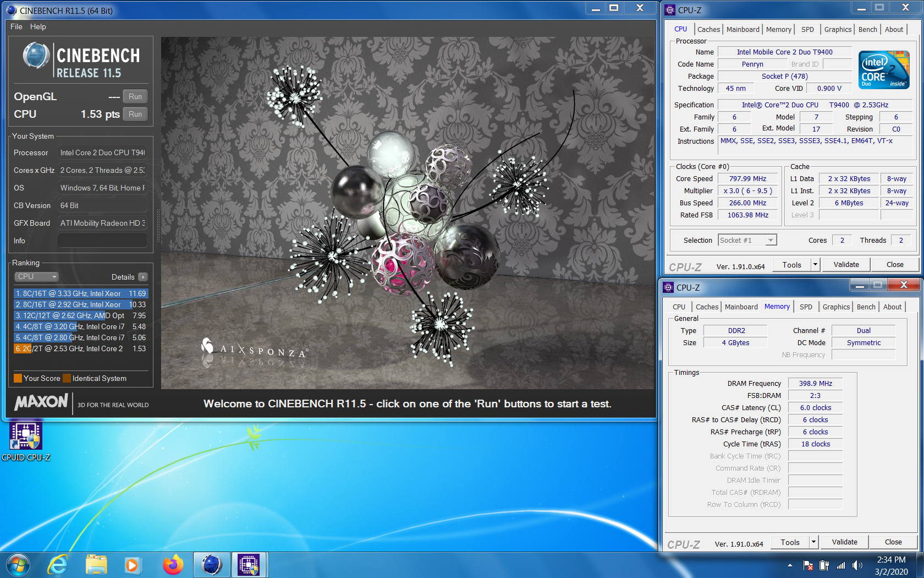Open the Help menu in Cinebench
The image size is (924, 578).
[x=38, y=26]
